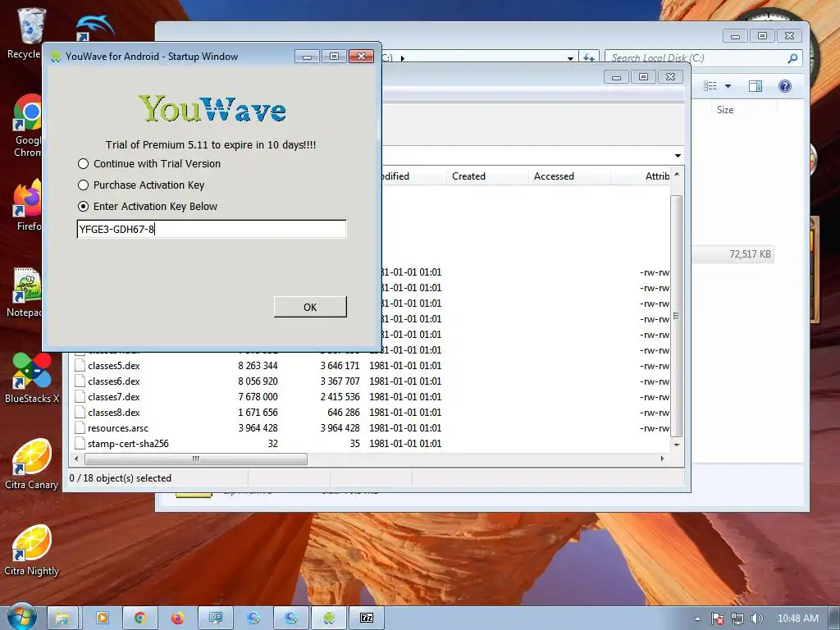Click Explorer help question mark icon
Screen dimensions: 840x630
click(785, 85)
